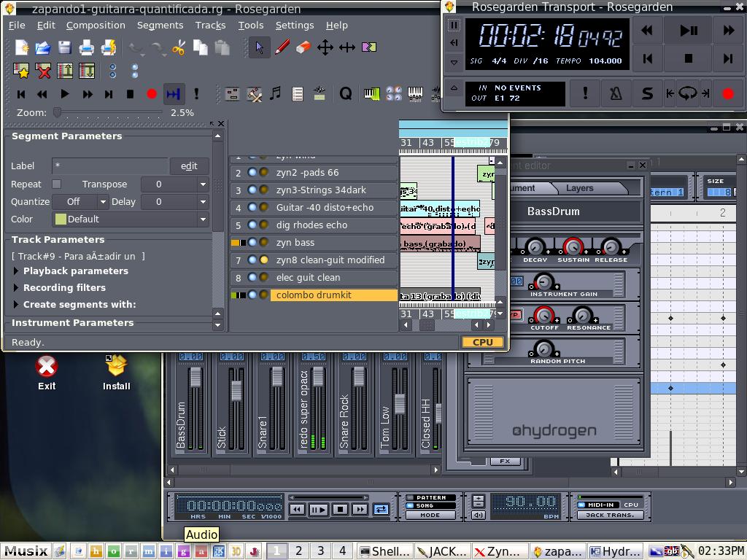Toggle loop button in Hydrogen transport
This screenshot has width=747, height=560.
click(381, 510)
